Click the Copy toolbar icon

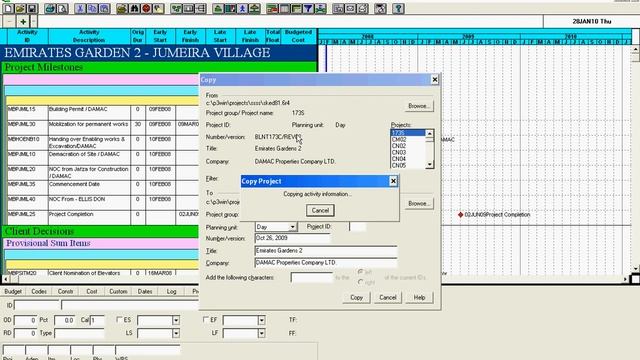[x=92, y=8]
